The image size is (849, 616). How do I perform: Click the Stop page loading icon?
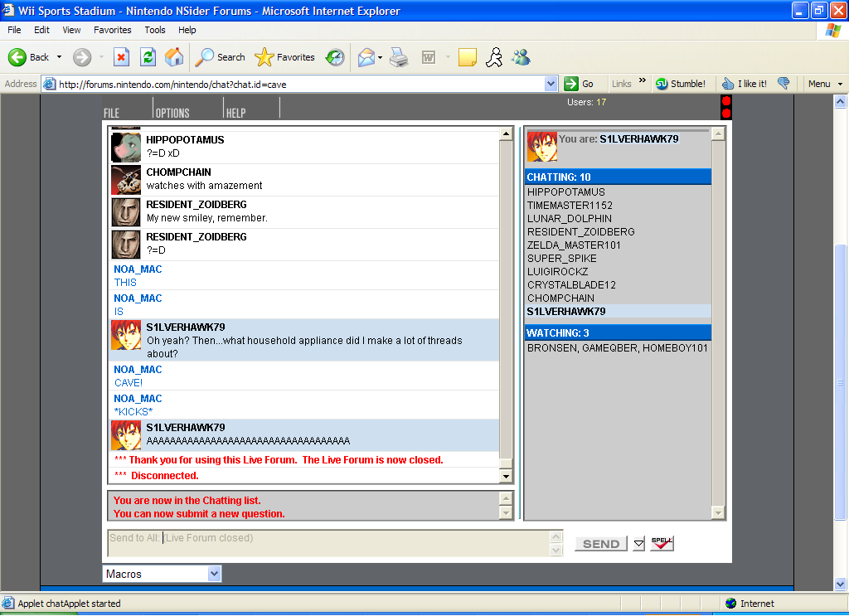point(121,57)
